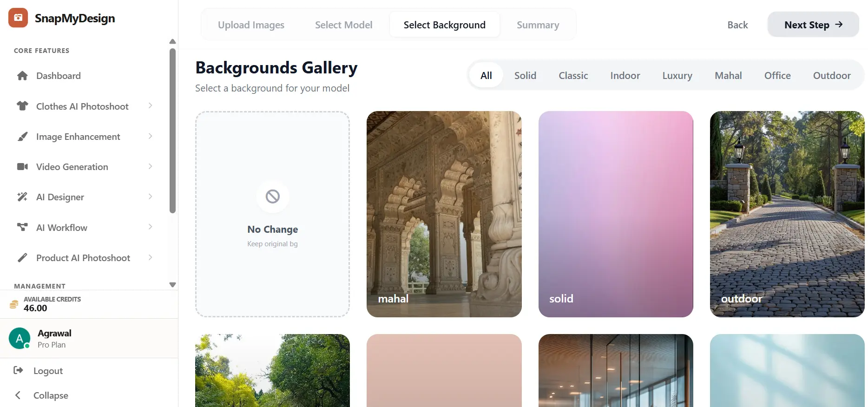Filter backgrounds by Luxury
The height and width of the screenshot is (407, 868).
(x=677, y=75)
